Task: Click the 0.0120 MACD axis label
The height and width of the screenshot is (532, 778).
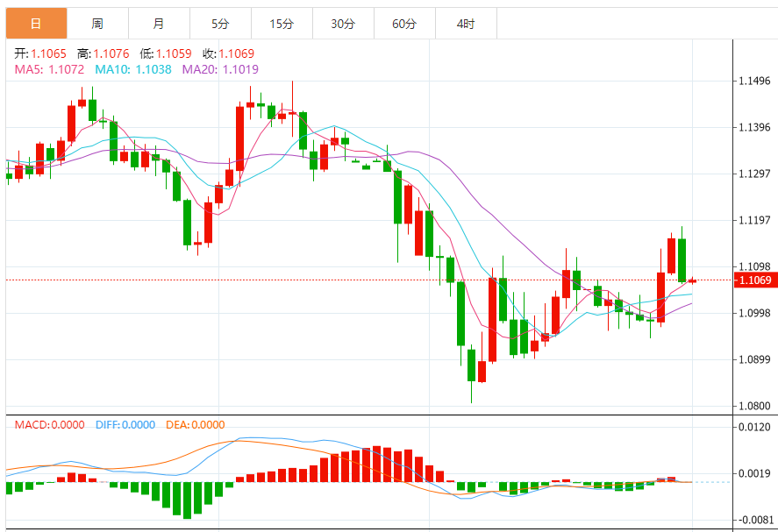Action: [754, 427]
